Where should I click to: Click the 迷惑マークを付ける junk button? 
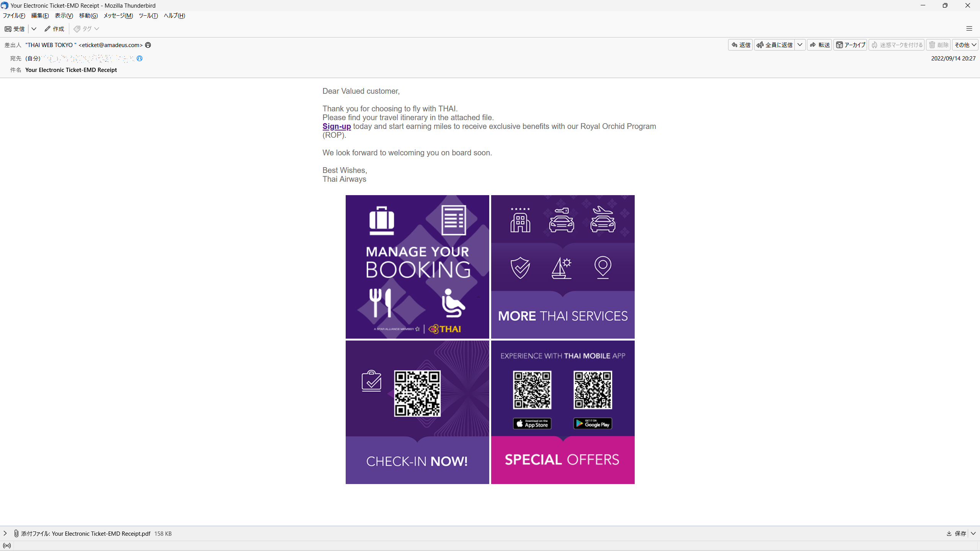click(x=897, y=45)
